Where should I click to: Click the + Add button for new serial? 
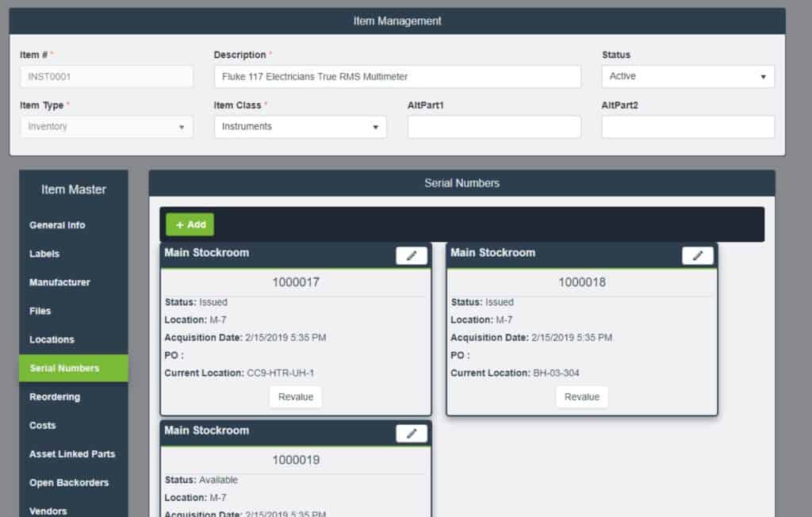(x=190, y=224)
